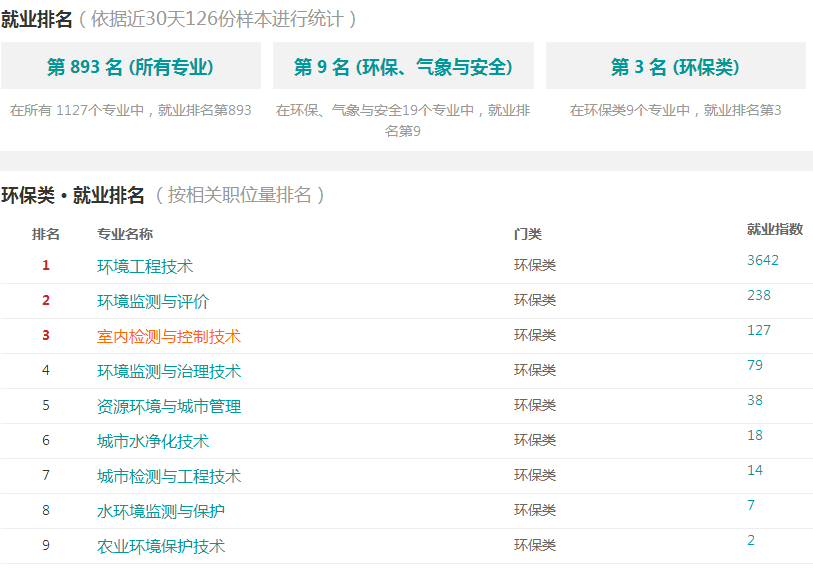Click employment index value 2
This screenshot has height=569, width=813.
pyautogui.click(x=751, y=540)
